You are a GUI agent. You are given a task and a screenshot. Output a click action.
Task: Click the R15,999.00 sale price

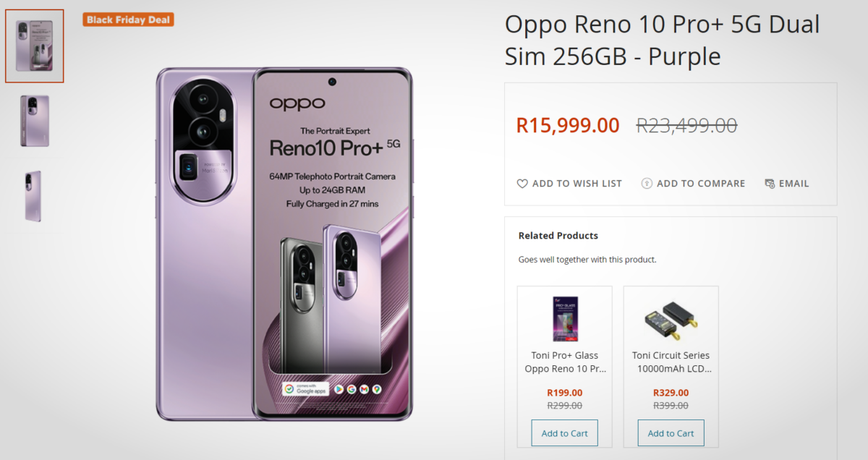coord(568,126)
